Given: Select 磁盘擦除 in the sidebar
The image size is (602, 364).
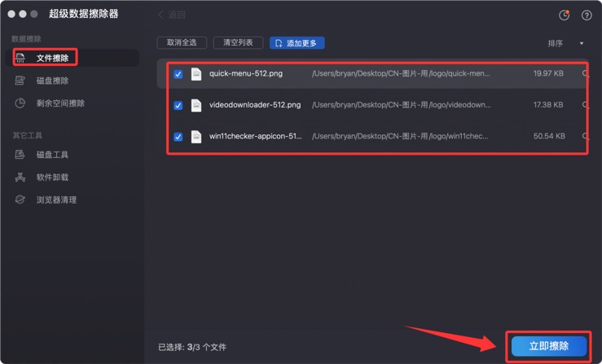Looking at the screenshot, I should point(52,81).
